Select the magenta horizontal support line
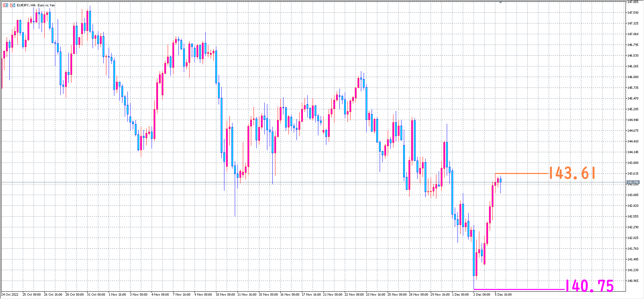 click(x=519, y=289)
